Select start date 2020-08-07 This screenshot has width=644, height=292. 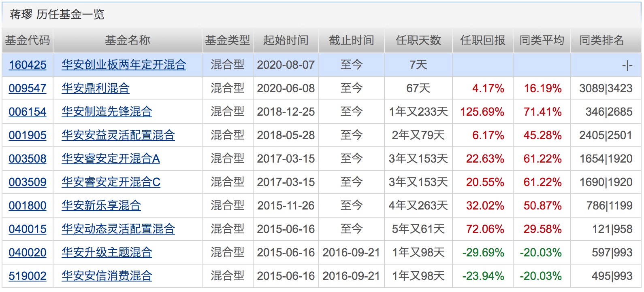click(286, 65)
